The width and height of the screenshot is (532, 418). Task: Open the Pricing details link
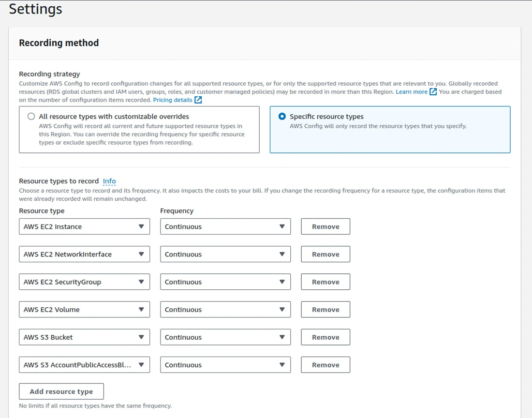(173, 100)
